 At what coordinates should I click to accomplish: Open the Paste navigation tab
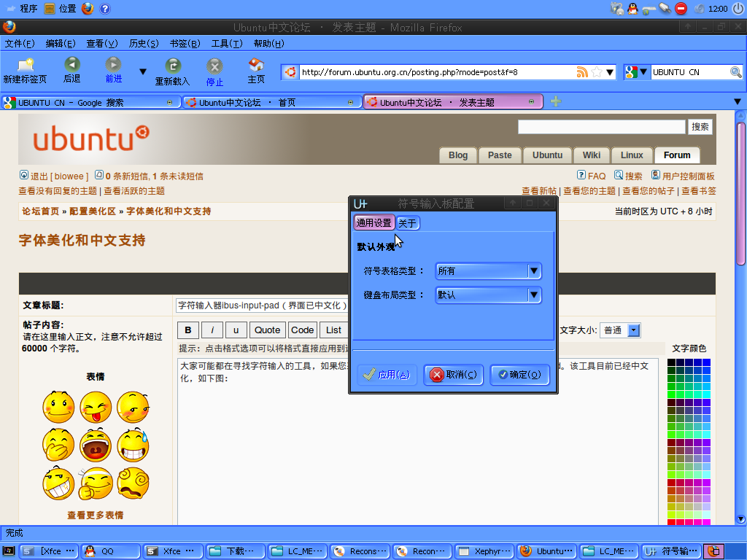(500, 155)
